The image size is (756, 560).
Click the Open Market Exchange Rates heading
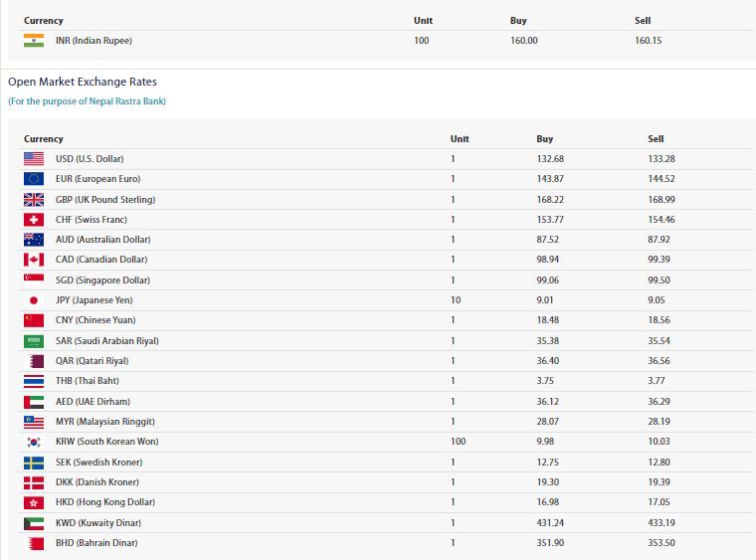[x=83, y=82]
